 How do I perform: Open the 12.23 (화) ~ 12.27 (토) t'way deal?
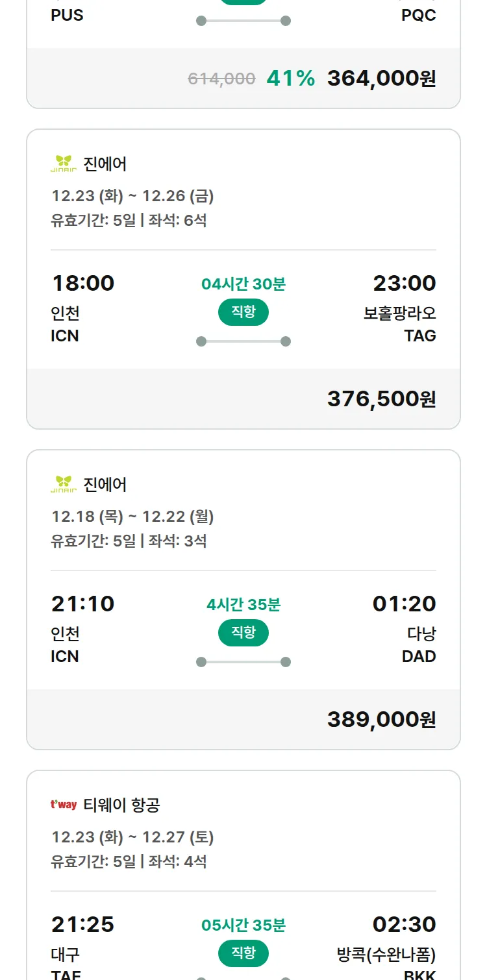point(132,837)
